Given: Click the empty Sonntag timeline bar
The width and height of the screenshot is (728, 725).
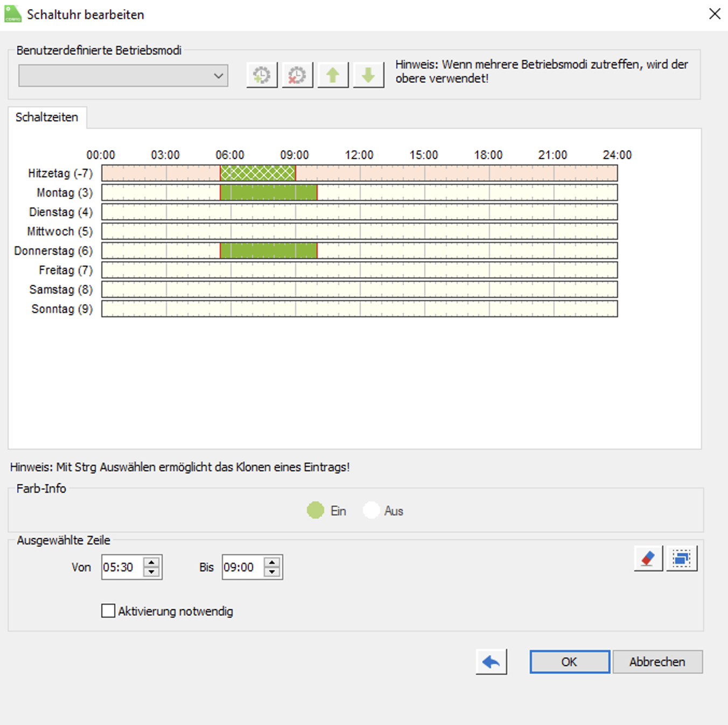Looking at the screenshot, I should 360,309.
